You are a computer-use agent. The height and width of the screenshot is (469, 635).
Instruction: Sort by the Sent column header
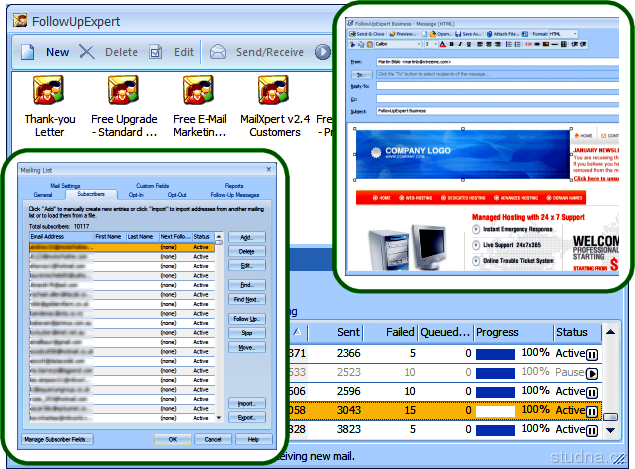click(335, 333)
